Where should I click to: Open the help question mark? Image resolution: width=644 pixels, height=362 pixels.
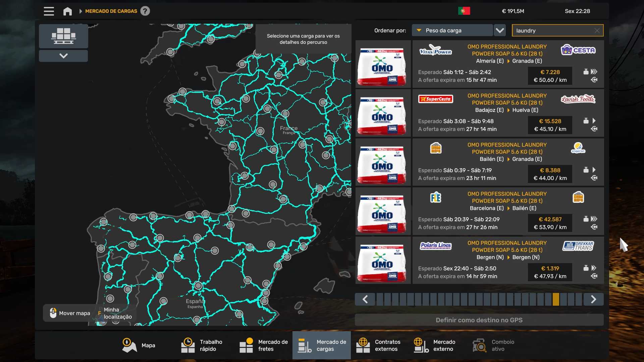[x=145, y=11]
